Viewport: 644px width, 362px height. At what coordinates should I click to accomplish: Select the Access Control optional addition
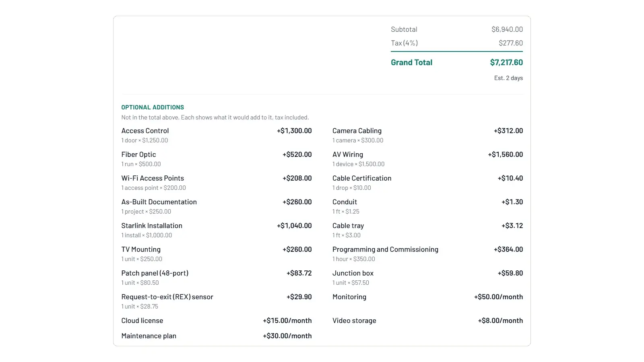pos(217,135)
